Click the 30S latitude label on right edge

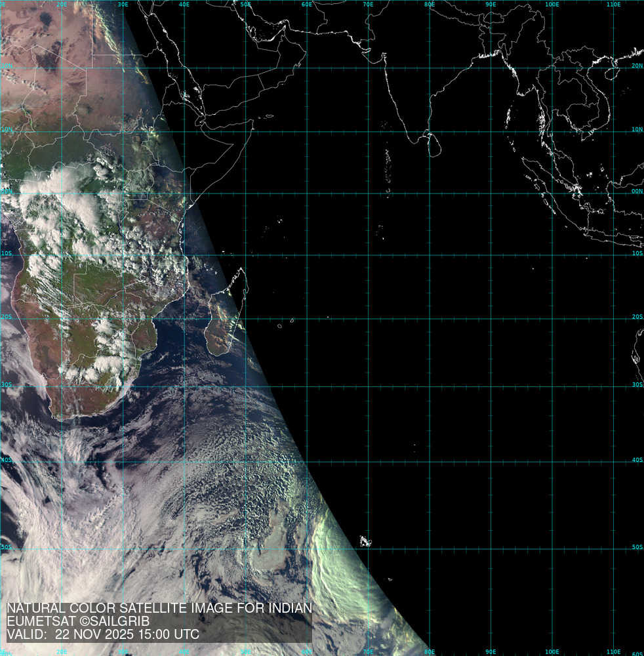pyautogui.click(x=637, y=384)
